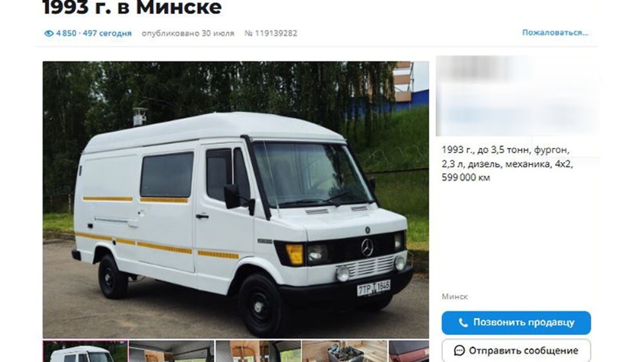This screenshot has height=362, width=644.
Task: Click the heading 1993 г. в Минске
Action: pos(132,8)
